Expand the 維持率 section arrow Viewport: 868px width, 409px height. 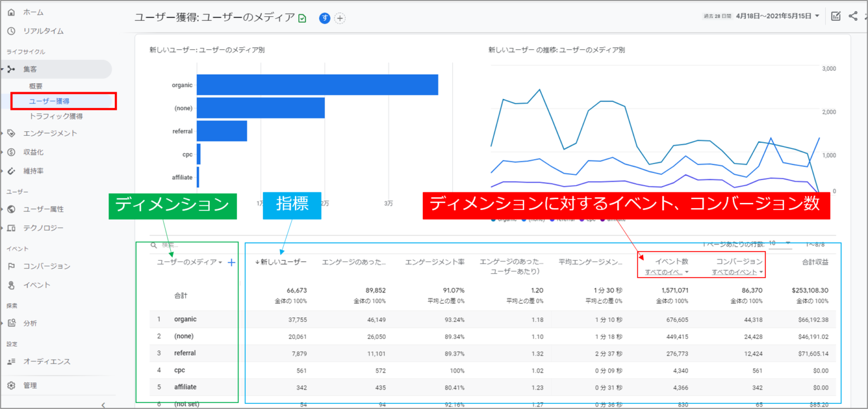(x=3, y=171)
